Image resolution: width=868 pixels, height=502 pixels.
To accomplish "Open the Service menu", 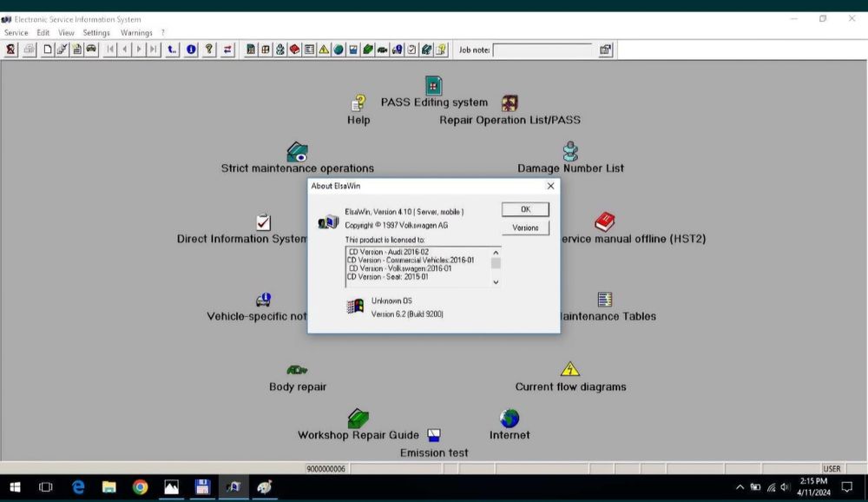I will point(16,33).
